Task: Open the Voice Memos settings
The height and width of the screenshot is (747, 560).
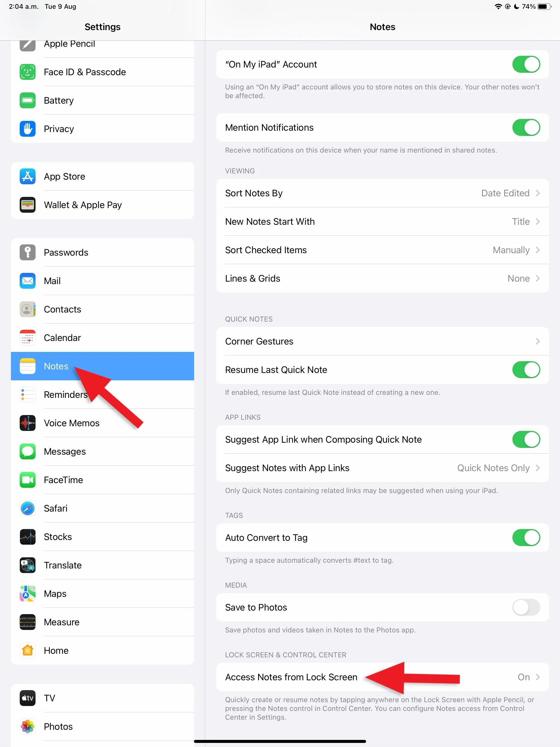Action: pyautogui.click(x=71, y=422)
